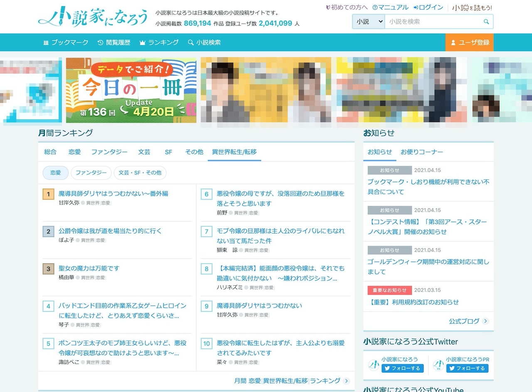This screenshot has width=532, height=392.
Task: Select the 恋愛 pill filter
Action: pos(55,173)
